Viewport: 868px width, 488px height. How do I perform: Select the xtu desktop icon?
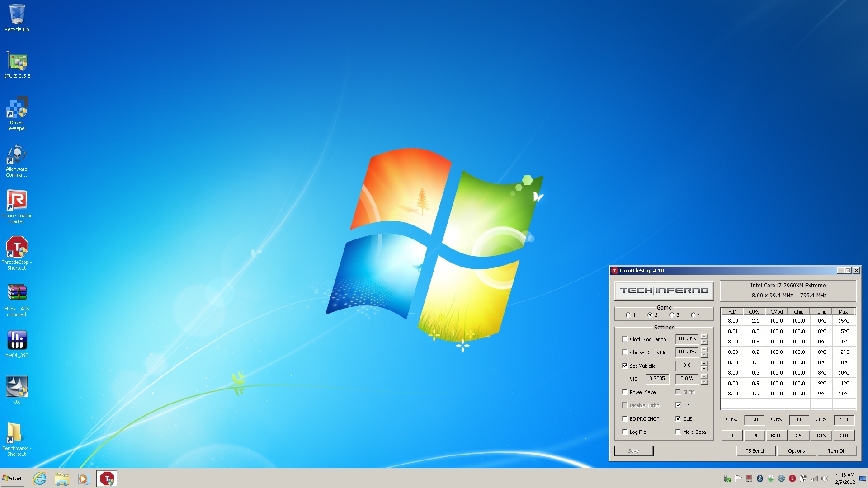pyautogui.click(x=17, y=390)
